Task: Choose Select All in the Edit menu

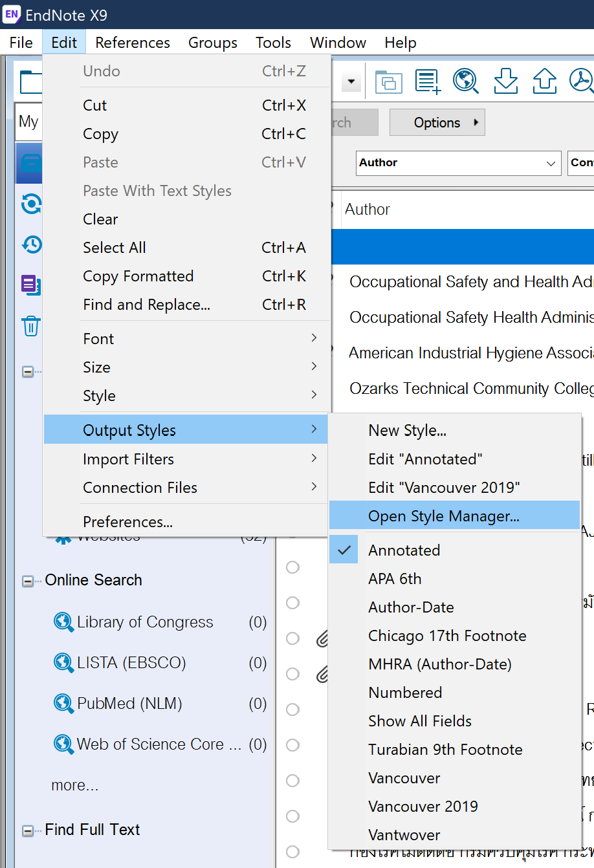Action: pyautogui.click(x=187, y=248)
